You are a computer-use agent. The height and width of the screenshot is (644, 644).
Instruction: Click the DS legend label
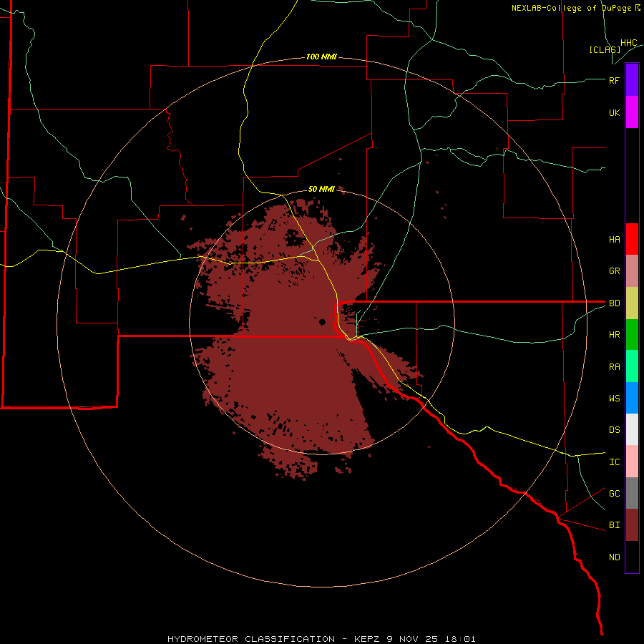click(x=614, y=429)
